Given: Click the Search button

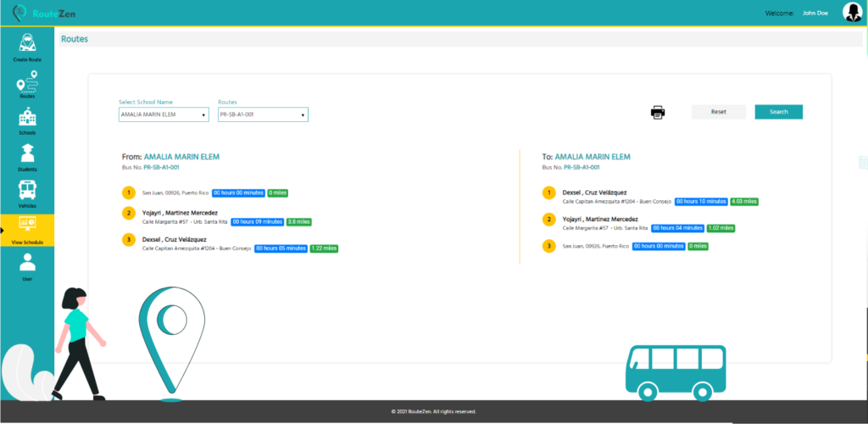Looking at the screenshot, I should tap(778, 112).
